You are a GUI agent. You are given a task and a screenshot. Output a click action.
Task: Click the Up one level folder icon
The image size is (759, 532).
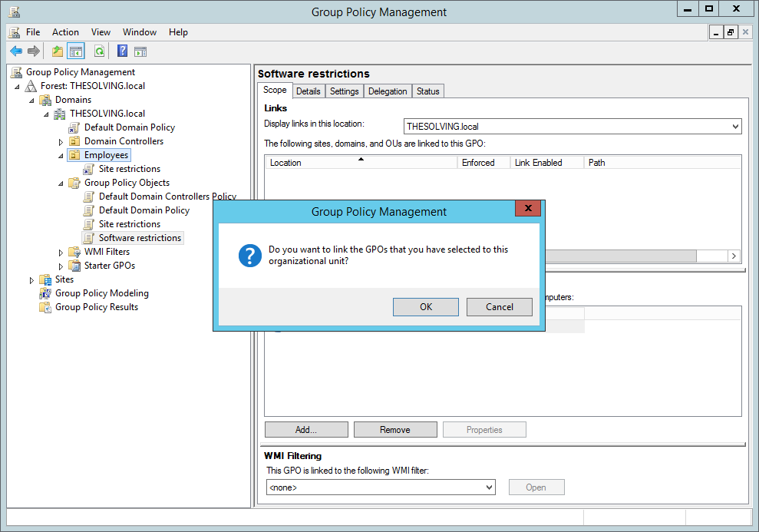pyautogui.click(x=58, y=51)
